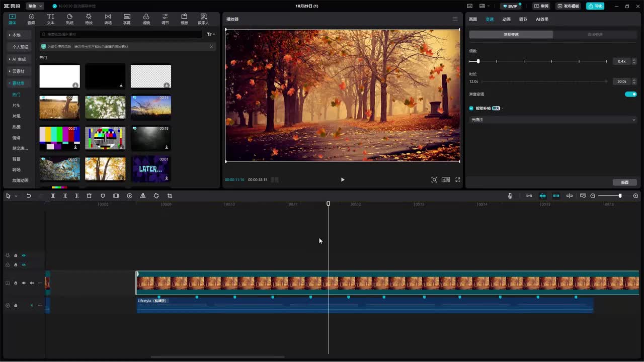Screen dimensions: 644x362
Task: Click the 重置 reset button
Action: [625, 183]
